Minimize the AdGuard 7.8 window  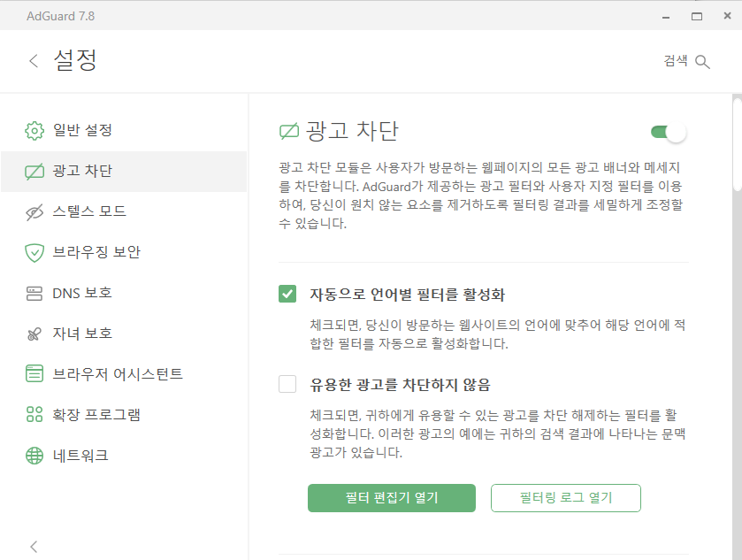(x=666, y=17)
